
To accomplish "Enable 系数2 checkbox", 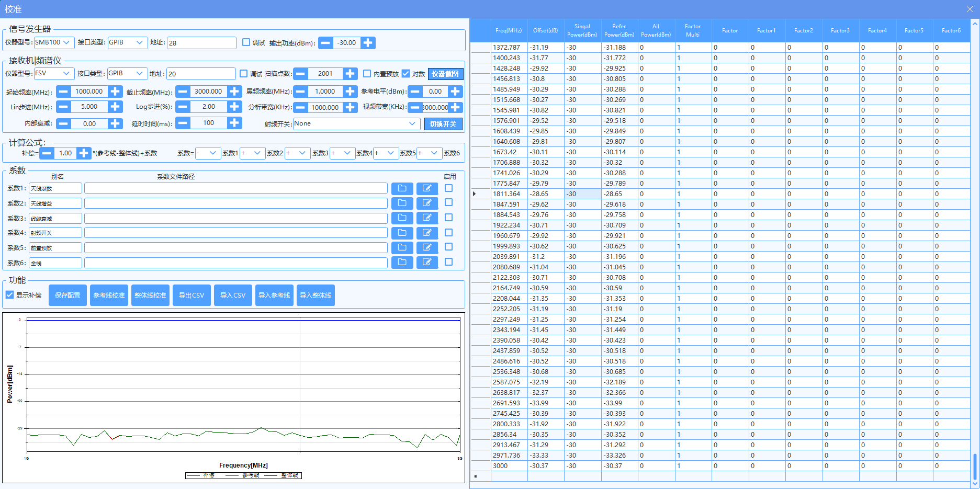I will (x=449, y=202).
